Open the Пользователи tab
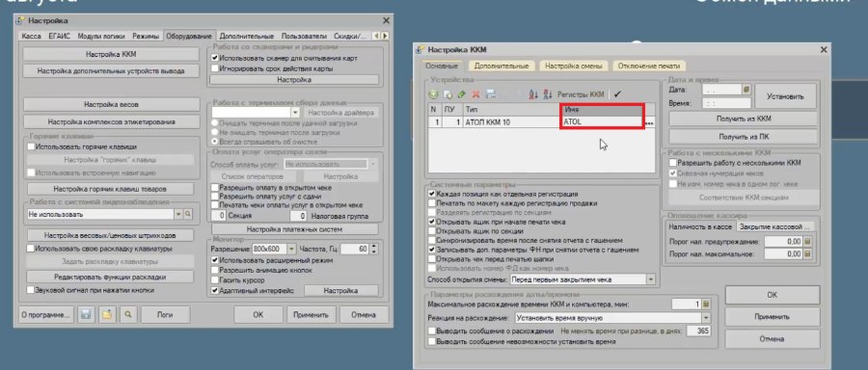 coord(304,36)
